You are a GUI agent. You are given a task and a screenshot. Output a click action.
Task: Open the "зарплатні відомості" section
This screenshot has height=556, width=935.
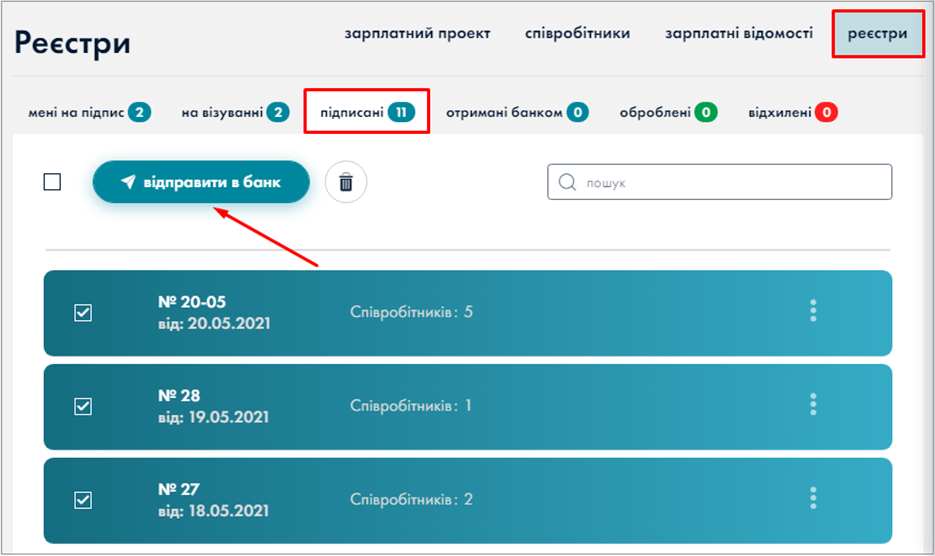click(x=739, y=34)
